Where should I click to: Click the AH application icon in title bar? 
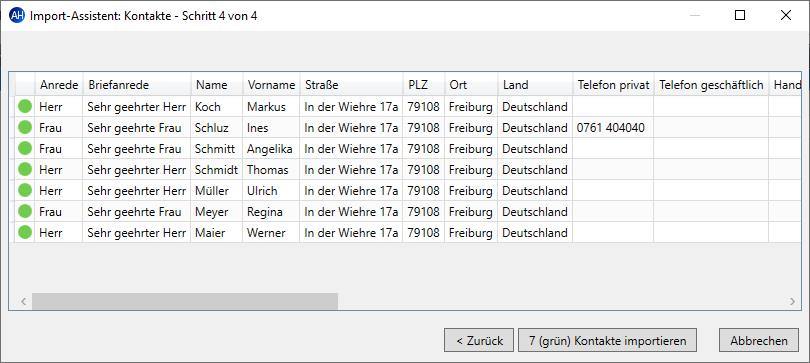point(17,15)
